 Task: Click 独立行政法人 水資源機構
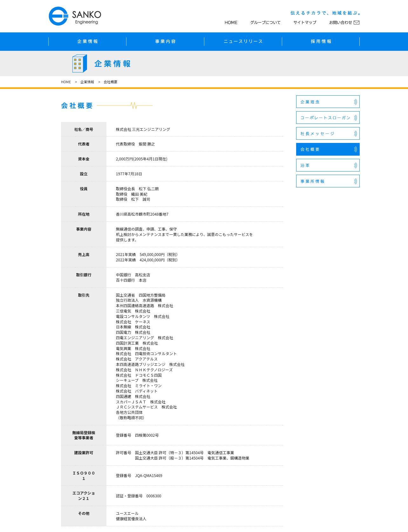click(x=139, y=300)
